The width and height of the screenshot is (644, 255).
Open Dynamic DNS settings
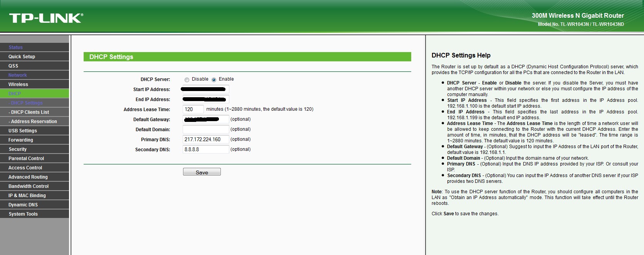click(35, 205)
